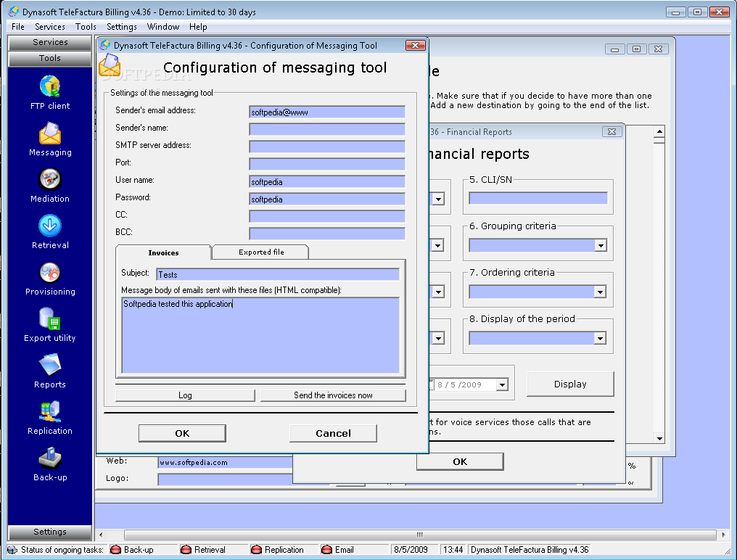Click OK in Financial Reports window
Image resolution: width=737 pixels, height=560 pixels.
[460, 462]
